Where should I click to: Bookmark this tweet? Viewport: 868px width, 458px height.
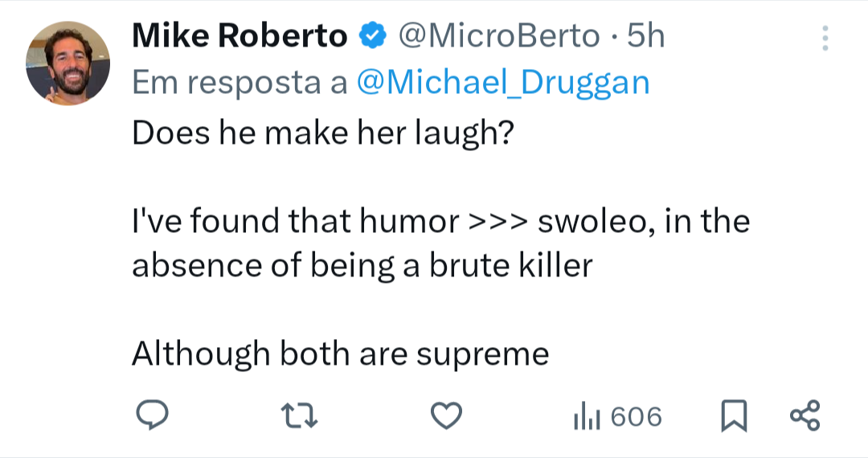pyautogui.click(x=734, y=416)
